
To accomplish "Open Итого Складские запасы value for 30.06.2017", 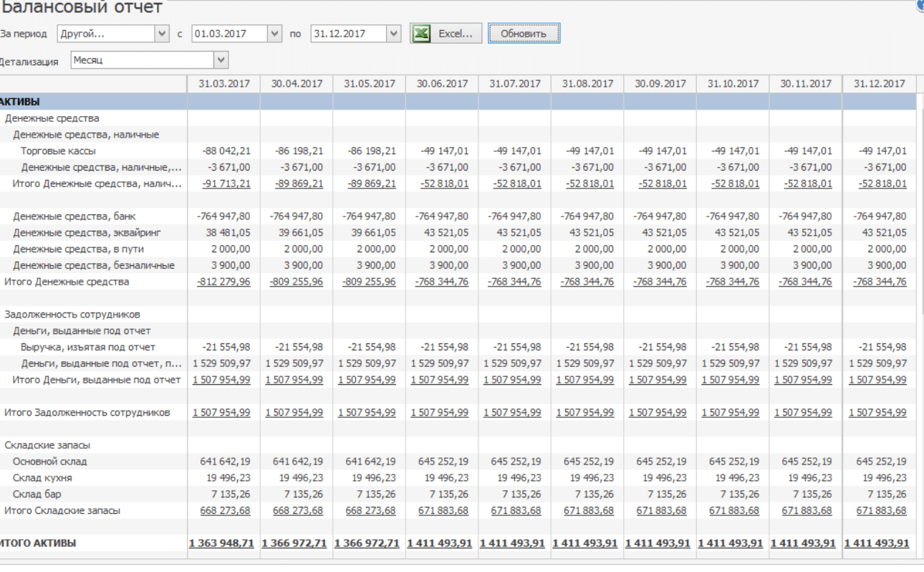I will click(x=443, y=510).
